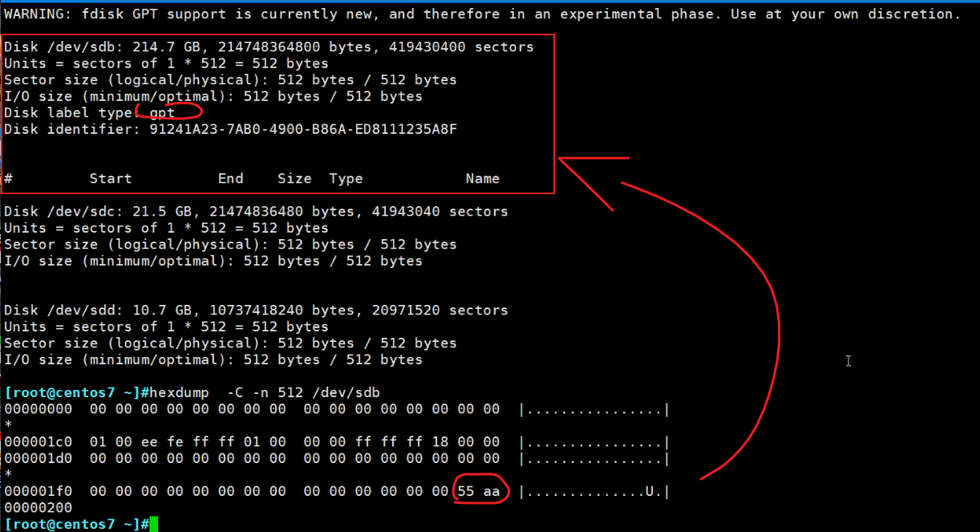The image size is (980, 532).
Task: Click the circled "gpt" disk label type
Action: (x=163, y=113)
